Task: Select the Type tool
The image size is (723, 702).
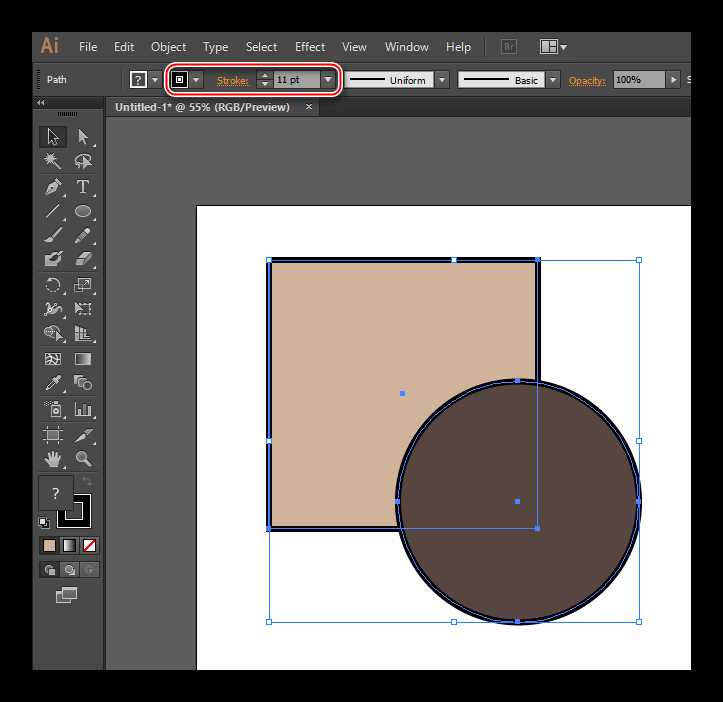Action: point(83,187)
